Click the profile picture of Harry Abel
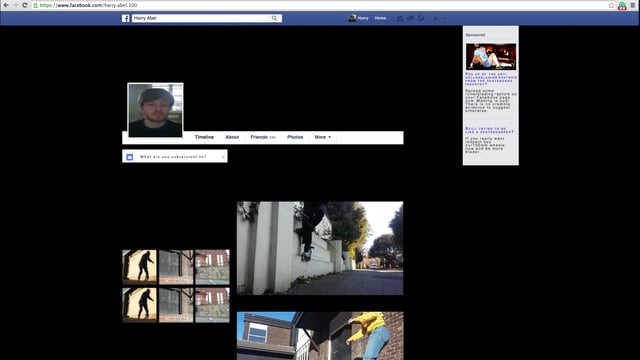The width and height of the screenshot is (640, 360). coord(155,110)
